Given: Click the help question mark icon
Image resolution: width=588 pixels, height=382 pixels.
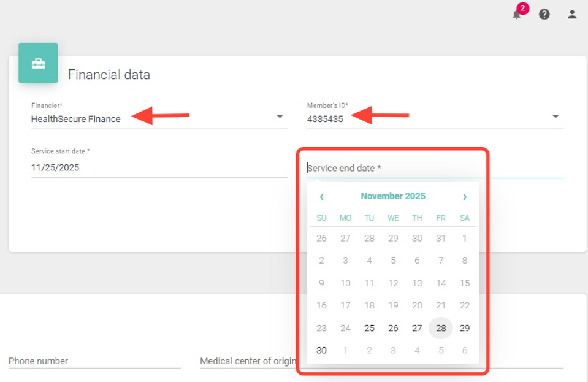Looking at the screenshot, I should pos(544,14).
